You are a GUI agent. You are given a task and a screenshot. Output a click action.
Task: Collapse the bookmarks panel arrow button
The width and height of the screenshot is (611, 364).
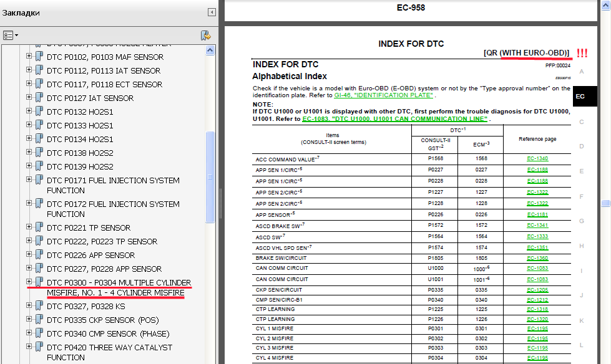(x=212, y=12)
